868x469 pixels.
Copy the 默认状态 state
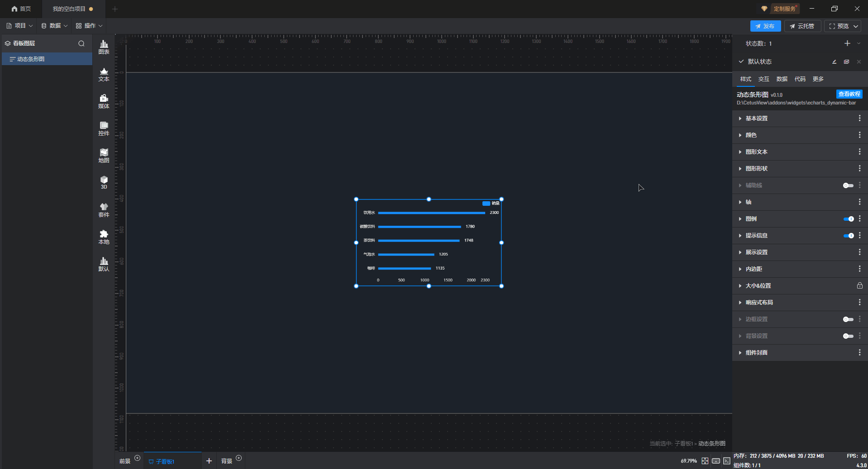pos(846,62)
